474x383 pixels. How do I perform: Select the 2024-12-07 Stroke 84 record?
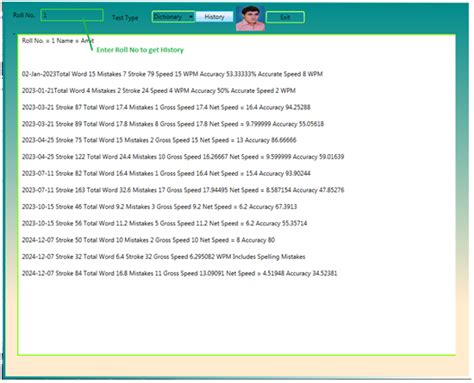point(179,273)
